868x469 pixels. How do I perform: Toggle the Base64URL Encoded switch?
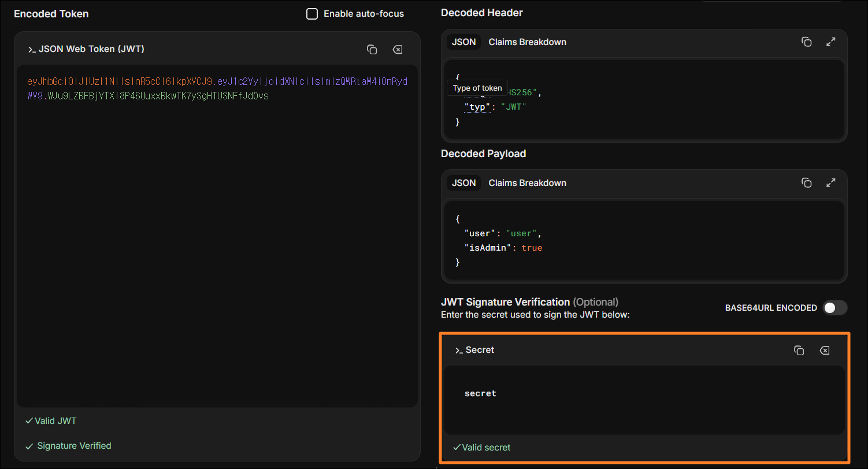click(835, 308)
